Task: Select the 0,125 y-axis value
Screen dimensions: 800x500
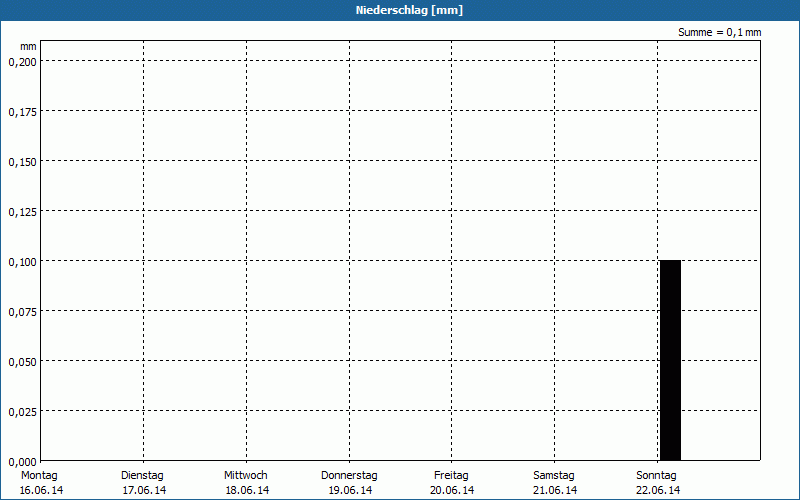Action: [x=22, y=211]
